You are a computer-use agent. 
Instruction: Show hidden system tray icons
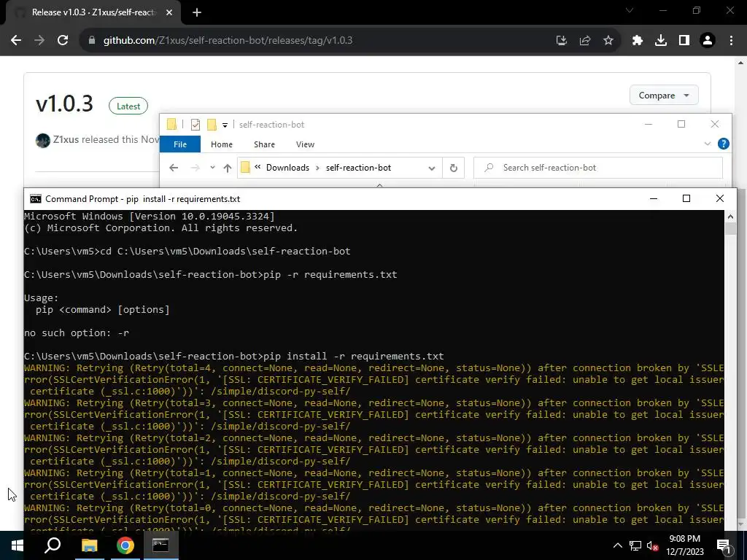coord(617,545)
